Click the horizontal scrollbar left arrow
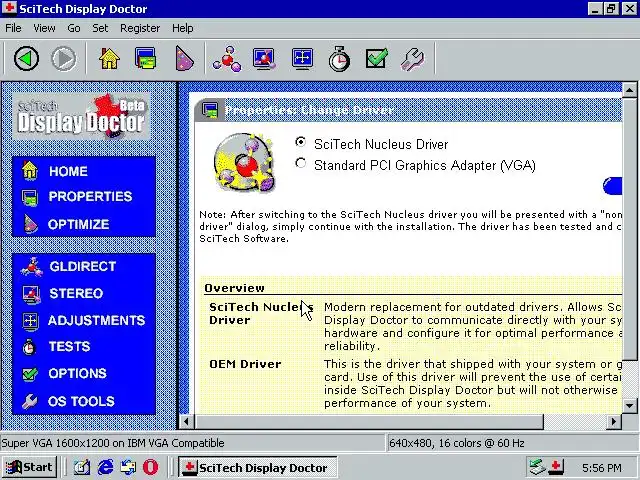Image resolution: width=640 pixels, height=480 pixels. [x=187, y=422]
